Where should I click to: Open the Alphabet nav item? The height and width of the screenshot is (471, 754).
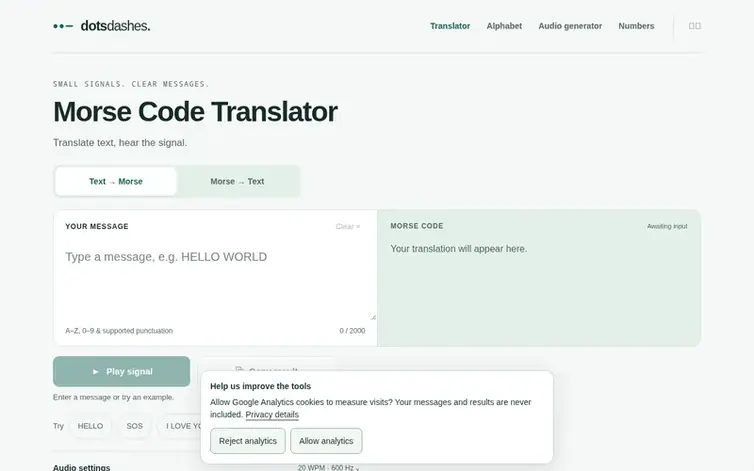coord(504,26)
